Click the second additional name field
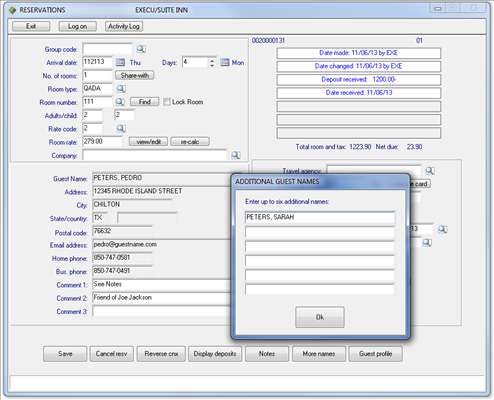Image resolution: width=494 pixels, height=400 pixels. click(x=320, y=232)
